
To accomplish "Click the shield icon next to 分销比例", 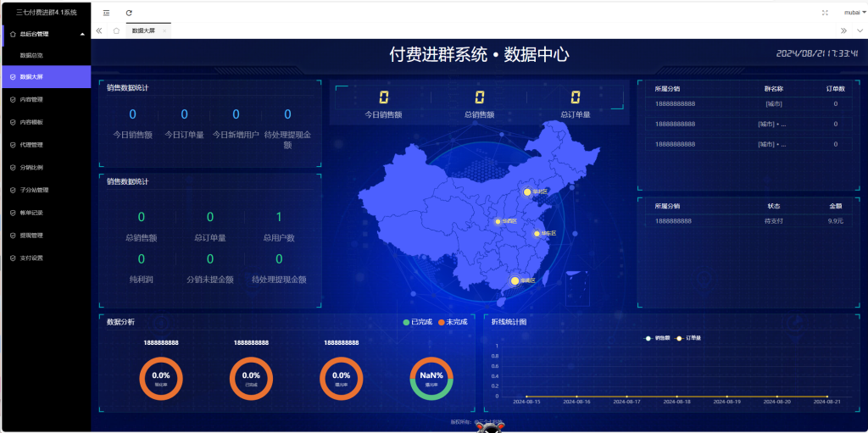I will point(13,167).
